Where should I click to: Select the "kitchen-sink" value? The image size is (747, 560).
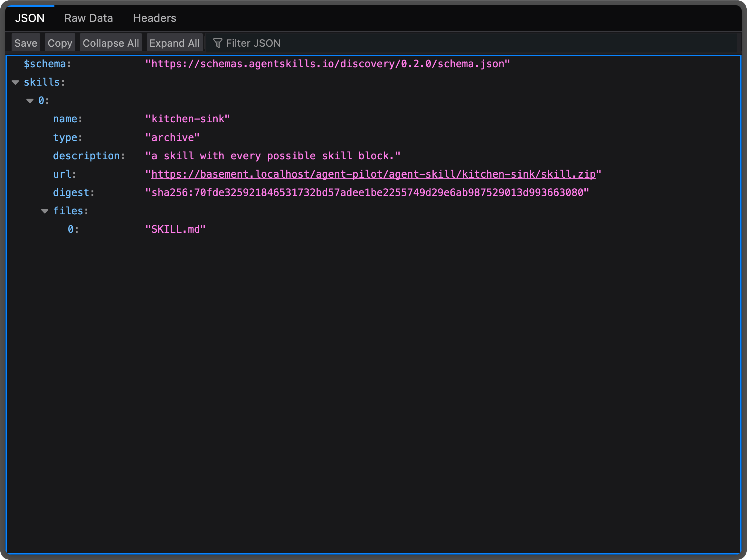tap(188, 119)
